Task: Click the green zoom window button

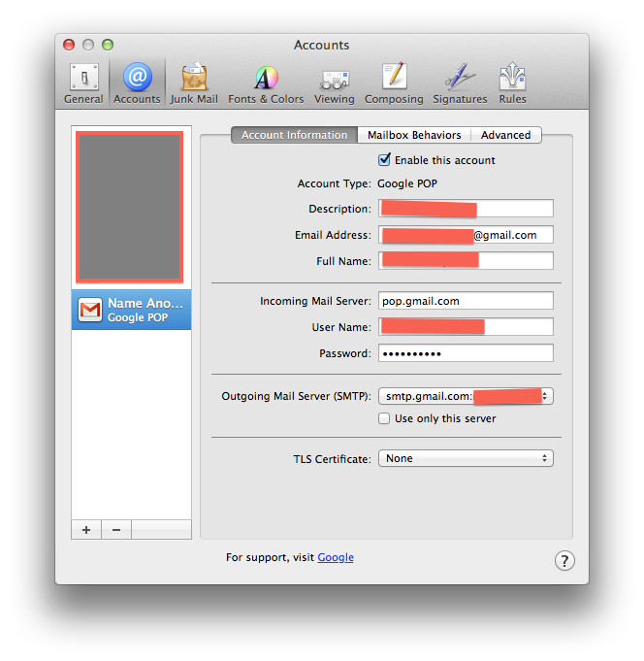Action: click(x=108, y=45)
